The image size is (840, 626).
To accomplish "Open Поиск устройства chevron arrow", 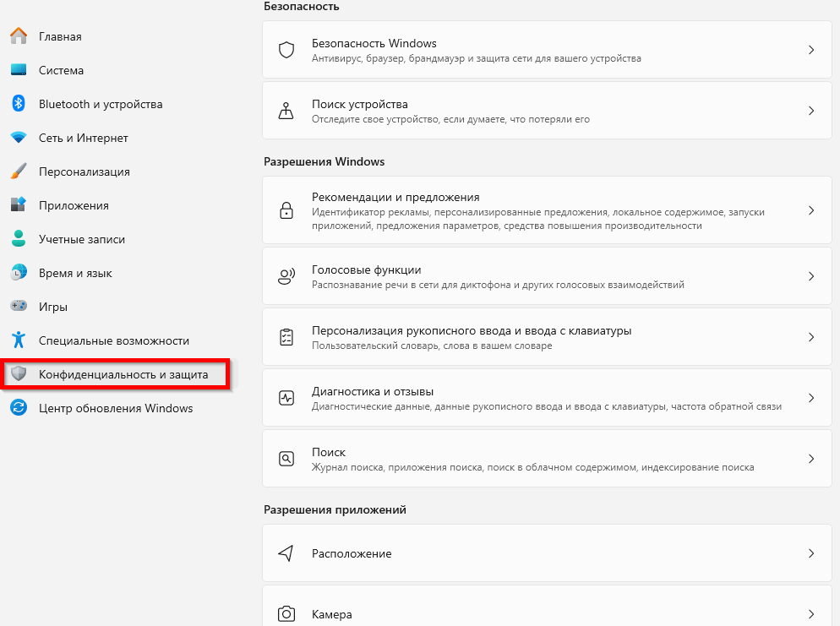I will tap(810, 111).
